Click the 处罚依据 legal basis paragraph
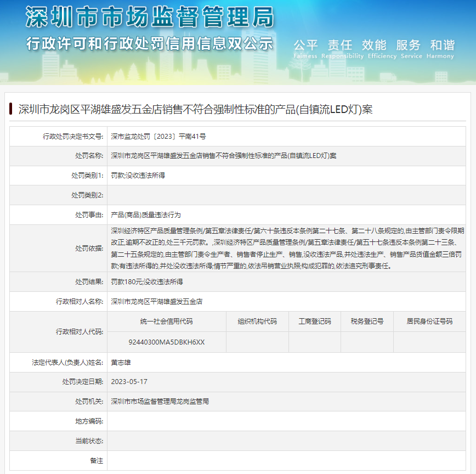This screenshot has width=476, height=474. tap(287, 248)
